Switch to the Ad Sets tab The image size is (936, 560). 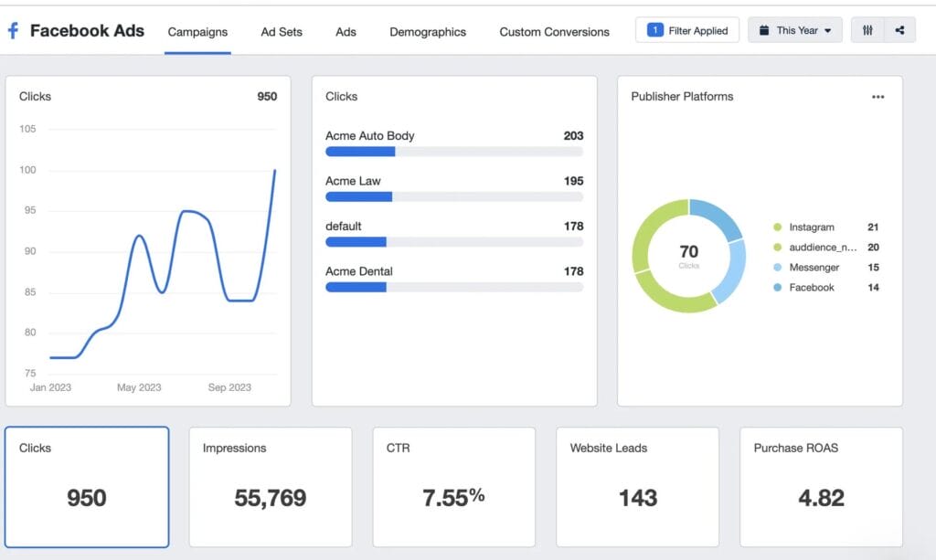282,32
